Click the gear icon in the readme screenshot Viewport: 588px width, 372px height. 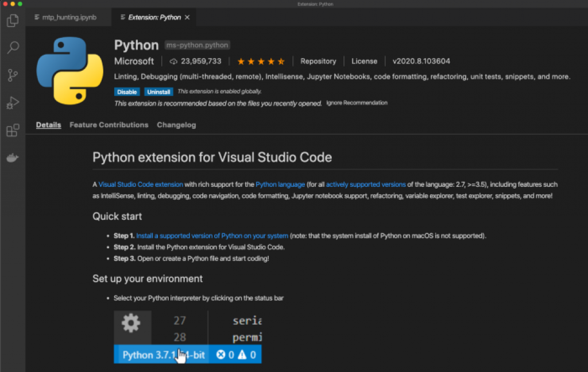tap(131, 323)
